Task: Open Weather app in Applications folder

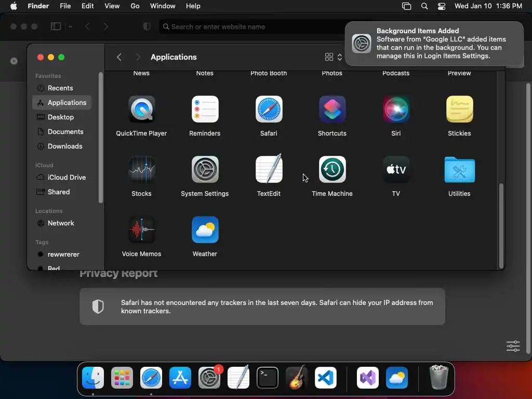Action: tap(205, 230)
